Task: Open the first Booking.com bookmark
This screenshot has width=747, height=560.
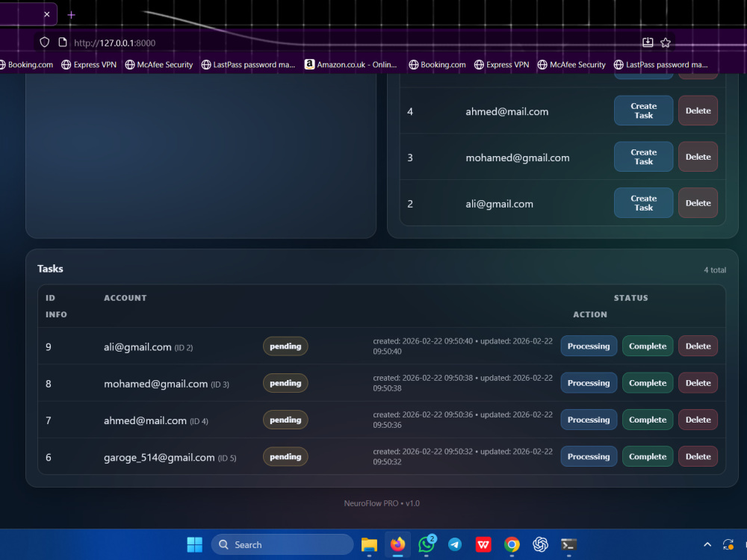Action: [25, 64]
